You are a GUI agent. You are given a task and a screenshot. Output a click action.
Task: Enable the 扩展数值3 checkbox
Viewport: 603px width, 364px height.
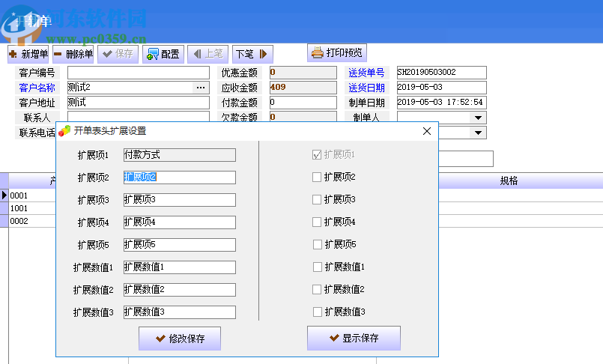(x=318, y=312)
